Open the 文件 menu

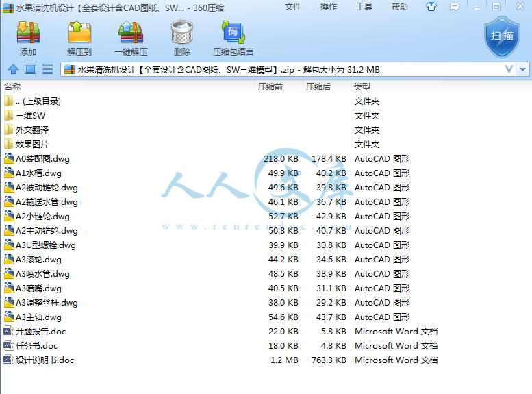pos(293,7)
